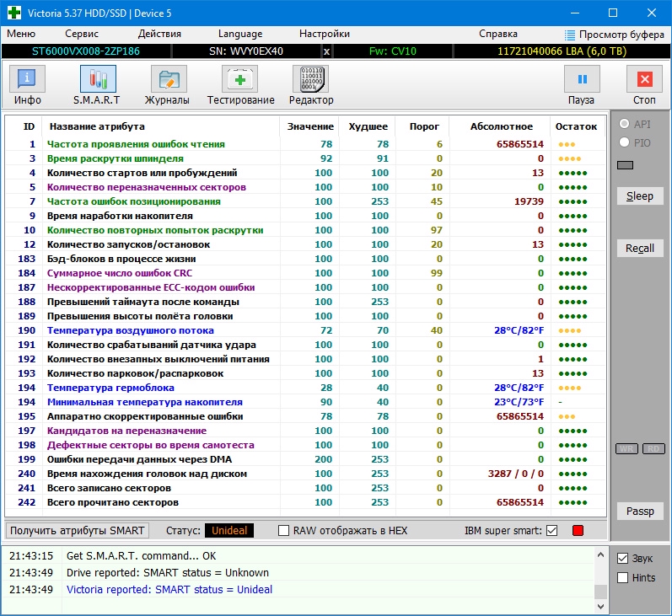This screenshot has height=616, width=672.
Task: Click the Victoria green cross app icon
Action: tap(14, 13)
